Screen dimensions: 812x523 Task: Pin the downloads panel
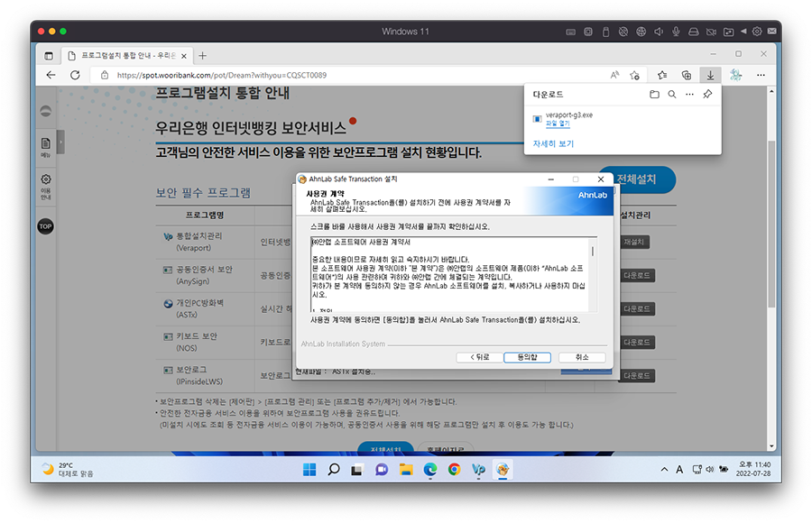click(x=707, y=95)
